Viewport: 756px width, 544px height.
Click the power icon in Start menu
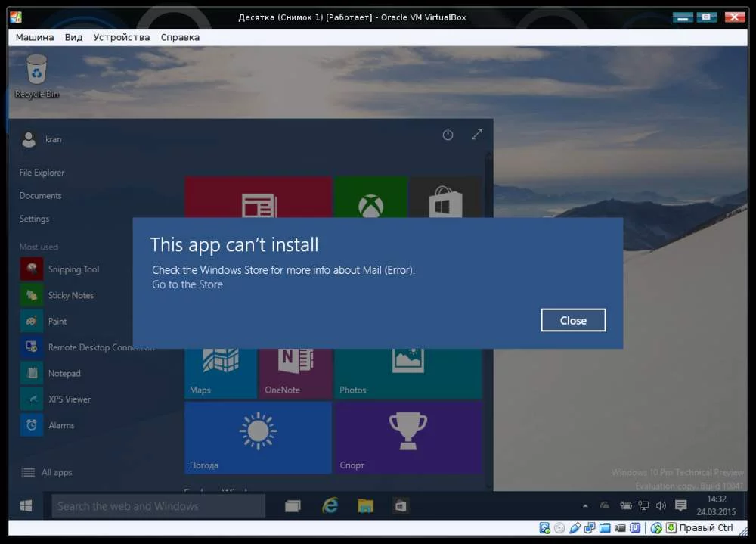point(448,135)
